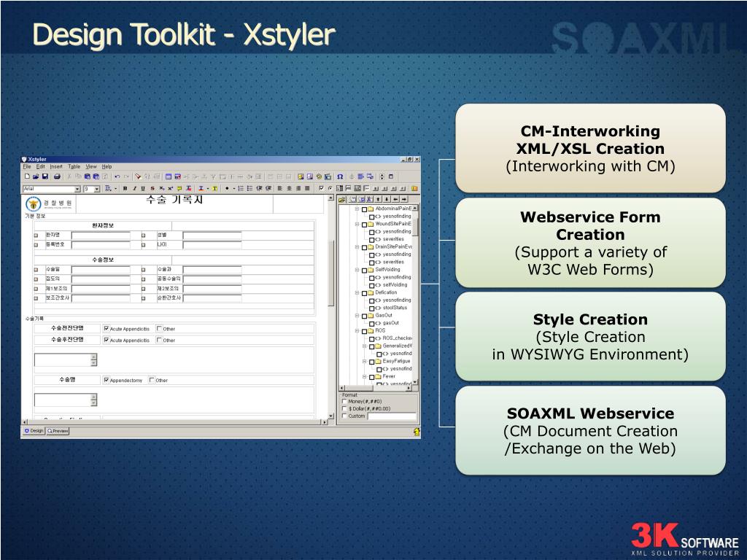The height and width of the screenshot is (560, 747).
Task: Click the font color T icon
Action: pyautogui.click(x=201, y=189)
